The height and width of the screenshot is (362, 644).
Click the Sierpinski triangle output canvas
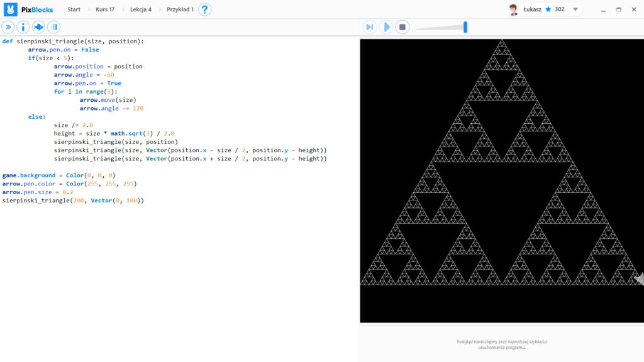pos(501,181)
